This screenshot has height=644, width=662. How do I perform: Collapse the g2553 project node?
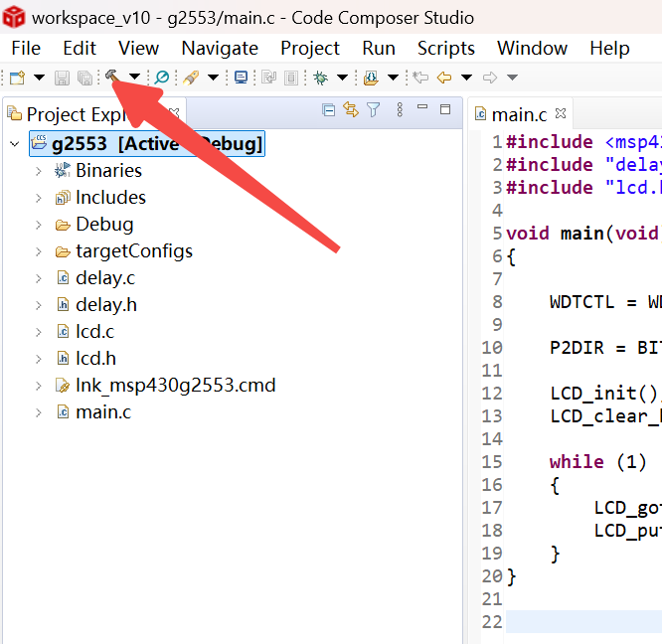tap(15, 144)
